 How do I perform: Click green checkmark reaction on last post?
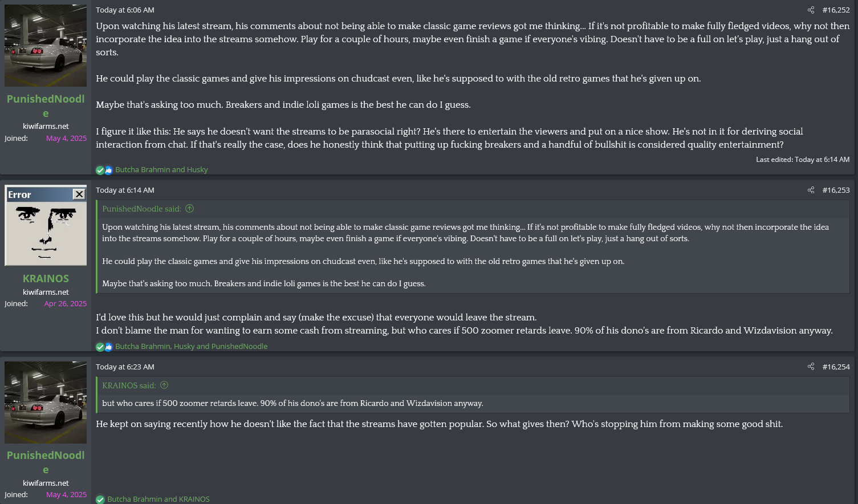tap(100, 499)
